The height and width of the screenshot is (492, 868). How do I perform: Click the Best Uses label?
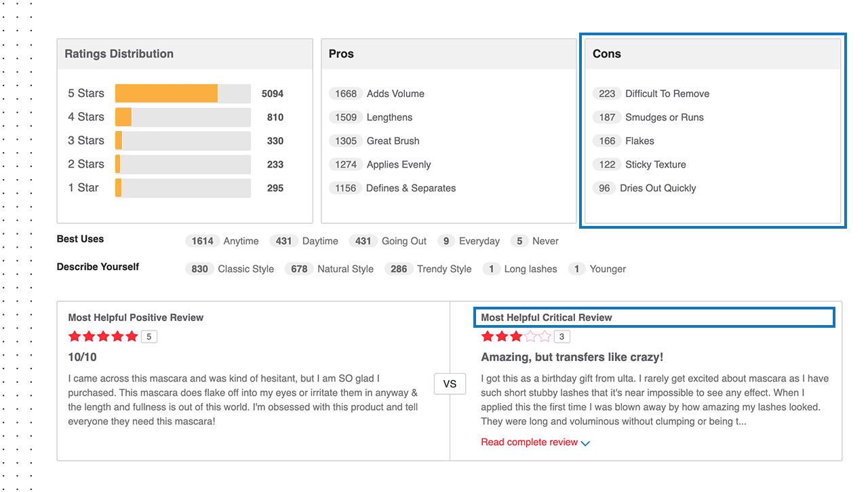(81, 239)
